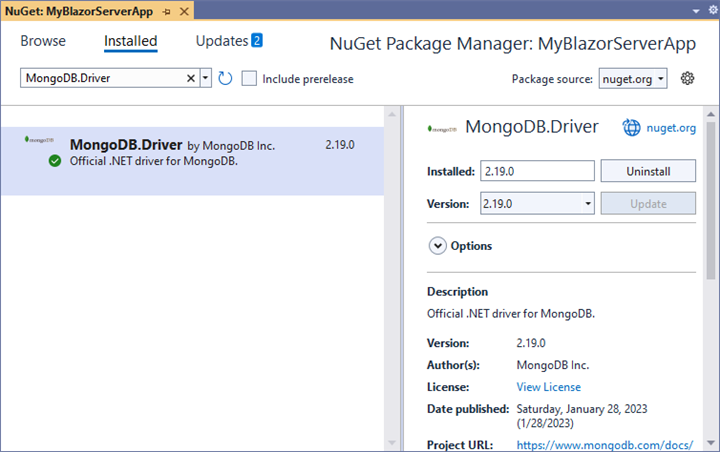Open the tab list dropdown arrow at top right
Screen dimensions: 720x452
696,11
